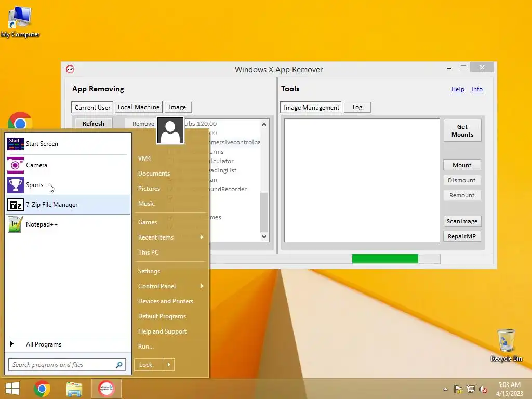Open Documents from start menu

coord(154,174)
